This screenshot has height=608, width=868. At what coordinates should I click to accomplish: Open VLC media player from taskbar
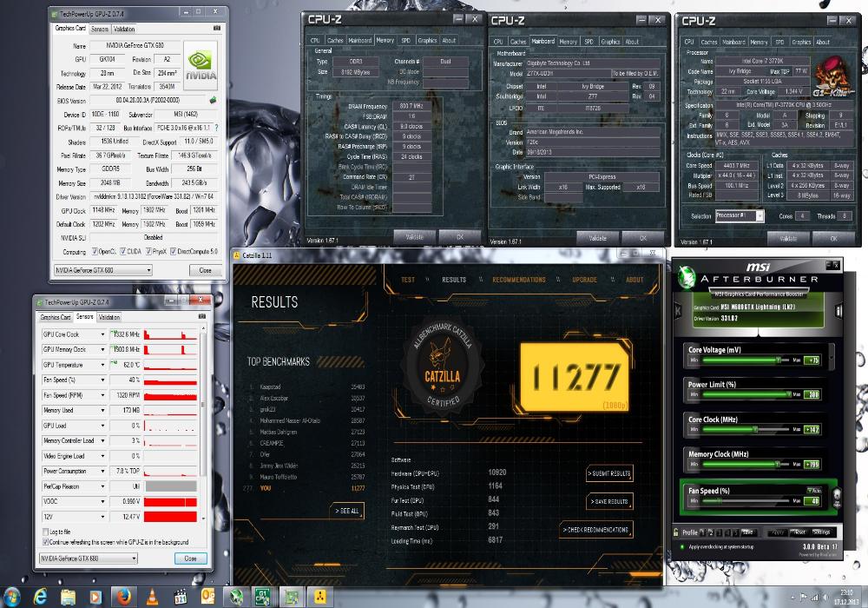pos(152,597)
